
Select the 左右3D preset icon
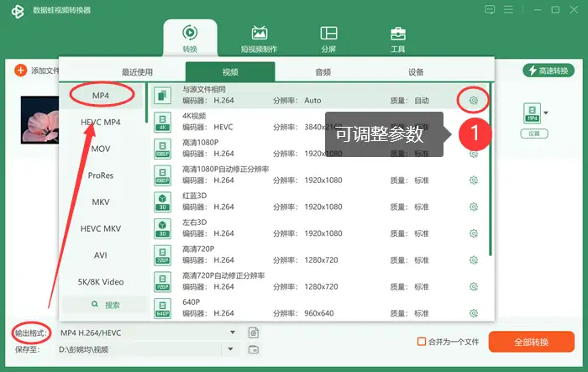coord(162,228)
